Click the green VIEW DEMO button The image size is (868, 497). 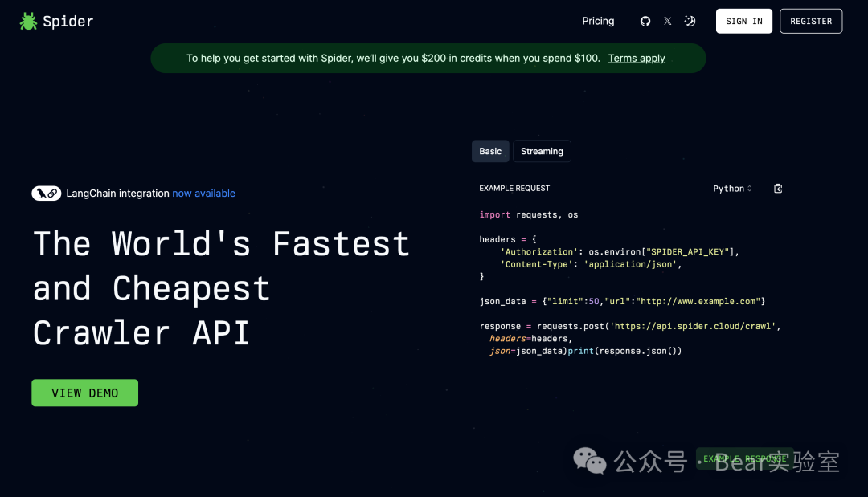85,393
